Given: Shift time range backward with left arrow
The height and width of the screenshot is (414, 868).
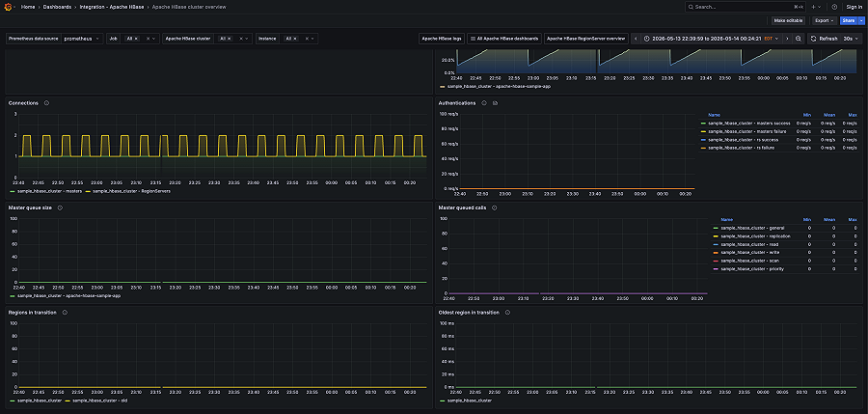Looking at the screenshot, I should (x=636, y=39).
